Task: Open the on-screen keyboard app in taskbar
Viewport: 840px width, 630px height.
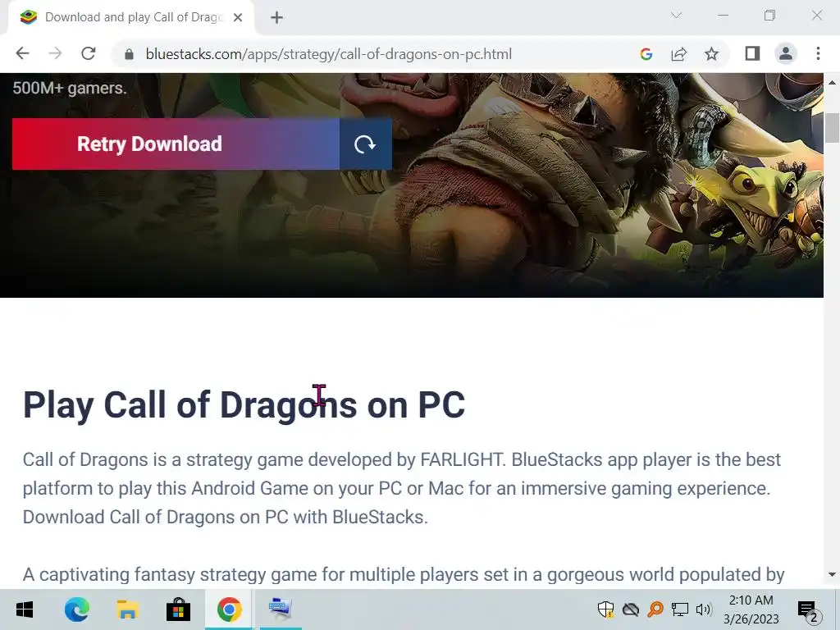Action: pos(281,609)
